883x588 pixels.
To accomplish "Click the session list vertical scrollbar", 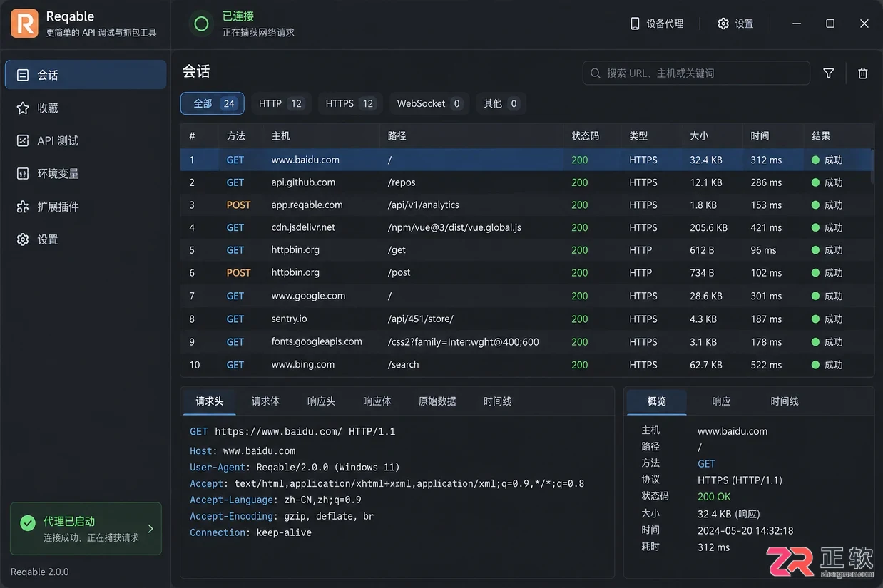I will coord(872,168).
